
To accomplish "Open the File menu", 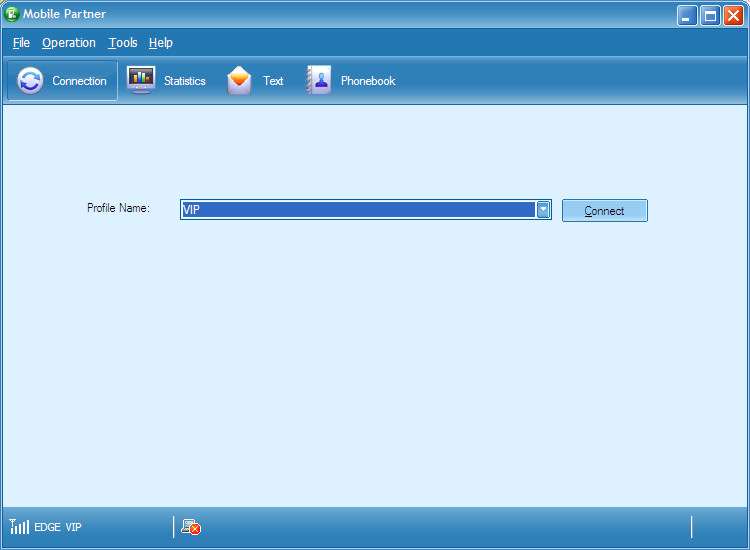I will (x=21, y=43).
